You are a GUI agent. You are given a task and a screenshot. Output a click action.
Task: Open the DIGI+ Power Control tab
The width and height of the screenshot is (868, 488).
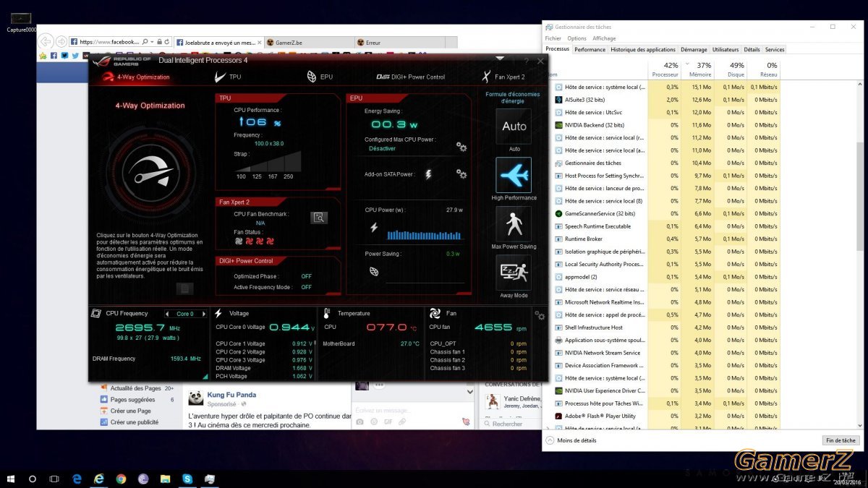(410, 77)
